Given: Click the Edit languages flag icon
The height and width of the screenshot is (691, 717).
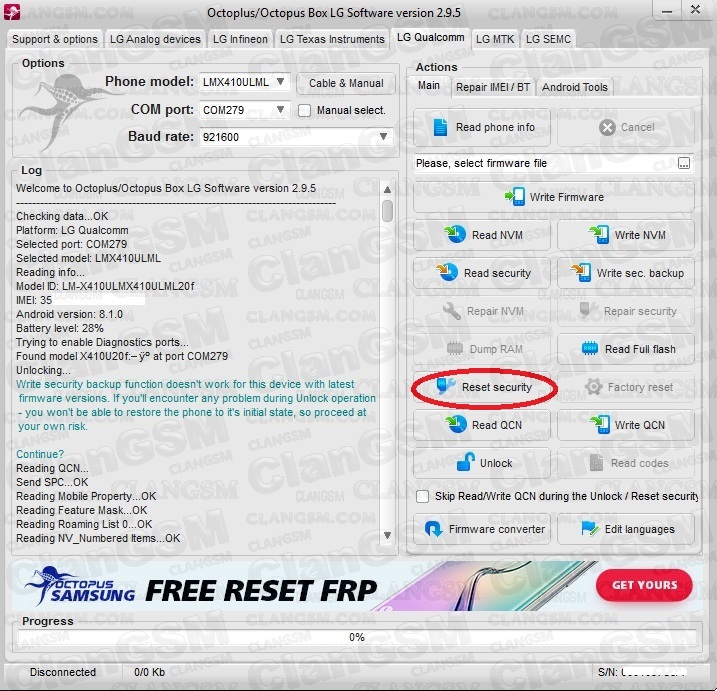Looking at the screenshot, I should (590, 529).
